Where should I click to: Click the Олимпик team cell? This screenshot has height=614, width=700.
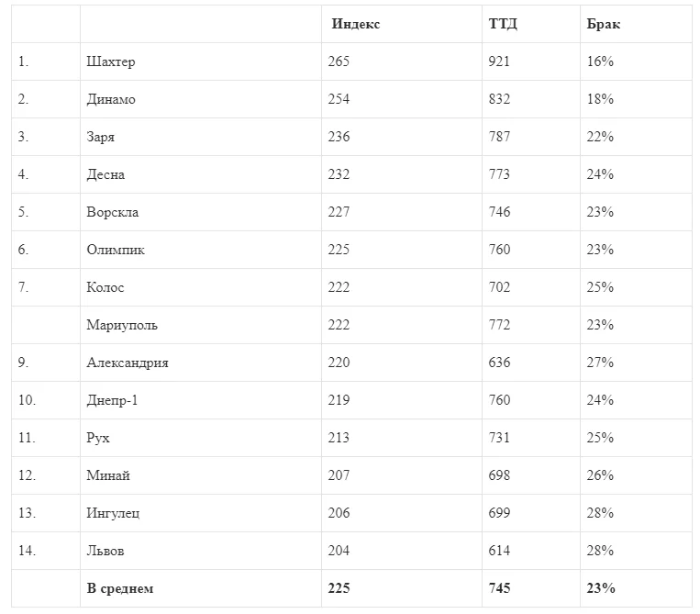(x=116, y=250)
